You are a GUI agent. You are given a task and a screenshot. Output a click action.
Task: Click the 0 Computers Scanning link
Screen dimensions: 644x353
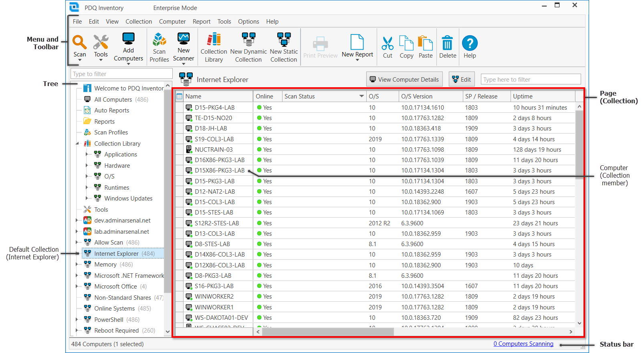click(523, 344)
